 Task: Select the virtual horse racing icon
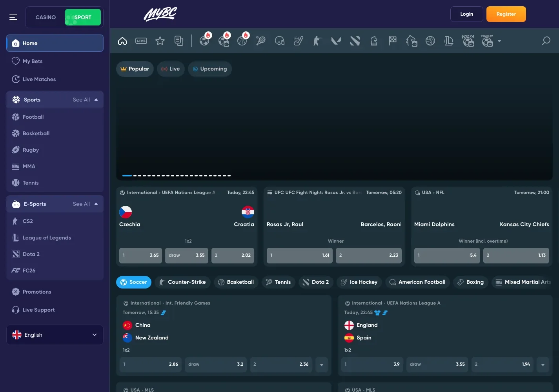pyautogui.click(x=412, y=41)
